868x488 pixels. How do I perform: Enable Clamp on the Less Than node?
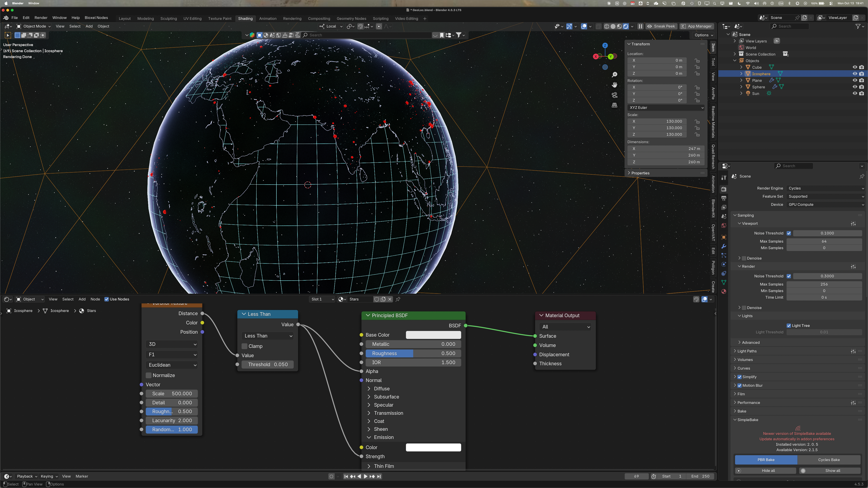coord(245,346)
